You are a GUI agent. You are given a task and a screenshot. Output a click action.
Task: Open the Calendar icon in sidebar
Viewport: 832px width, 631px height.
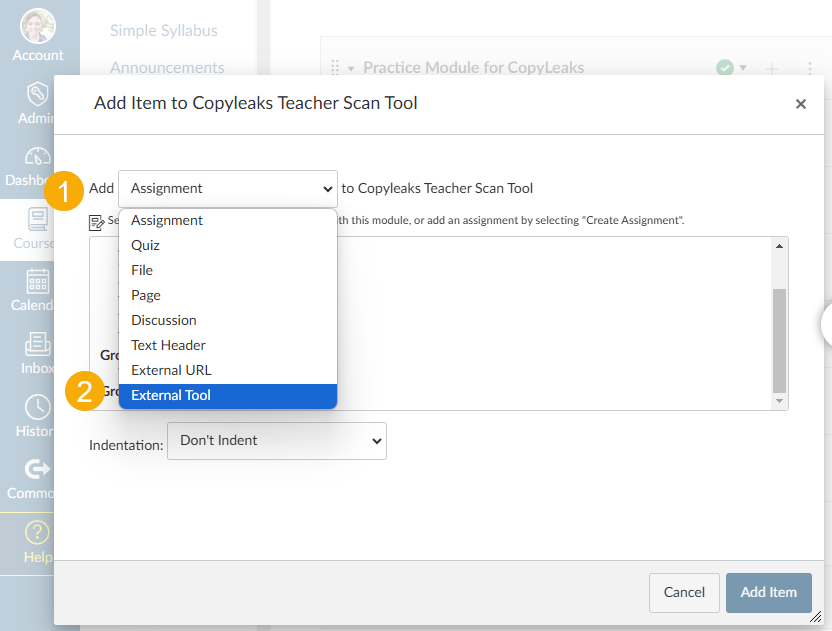coord(38,281)
